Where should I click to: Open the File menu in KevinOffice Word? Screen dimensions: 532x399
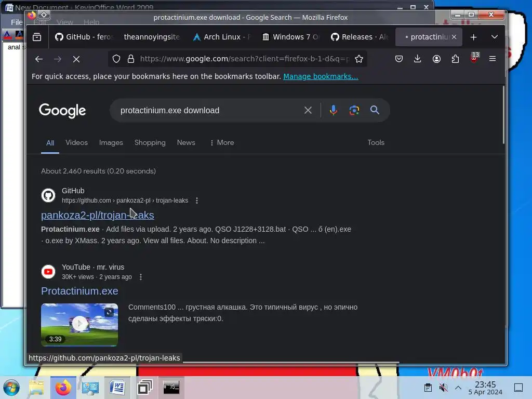17,22
